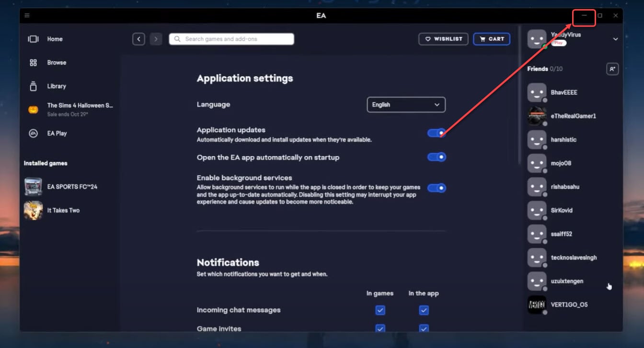Toggle Open the EA app on startup
The height and width of the screenshot is (348, 644).
click(437, 157)
